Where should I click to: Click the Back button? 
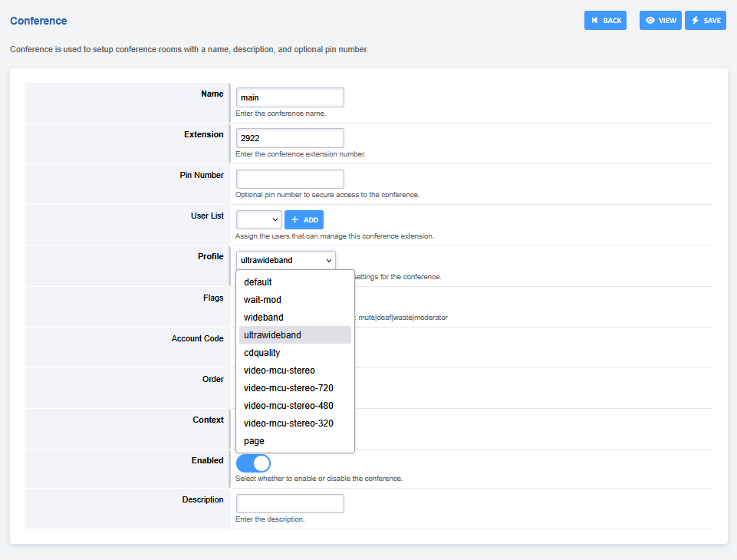tap(605, 21)
